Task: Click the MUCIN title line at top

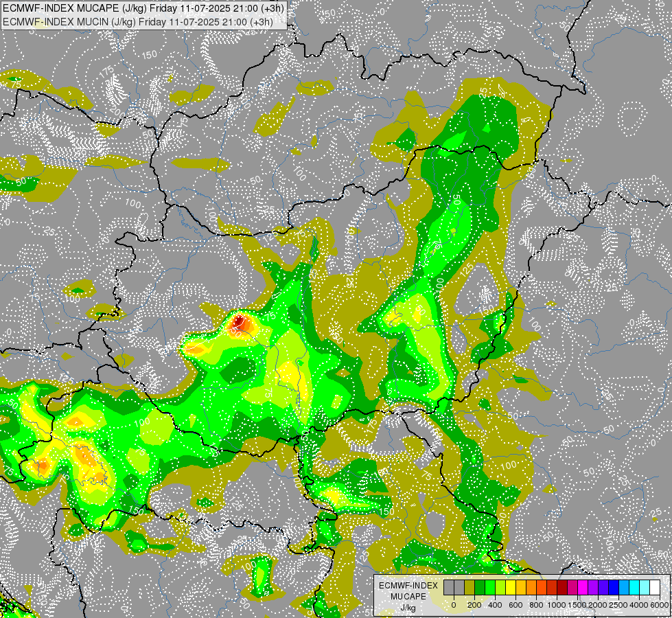Action: tap(138, 21)
